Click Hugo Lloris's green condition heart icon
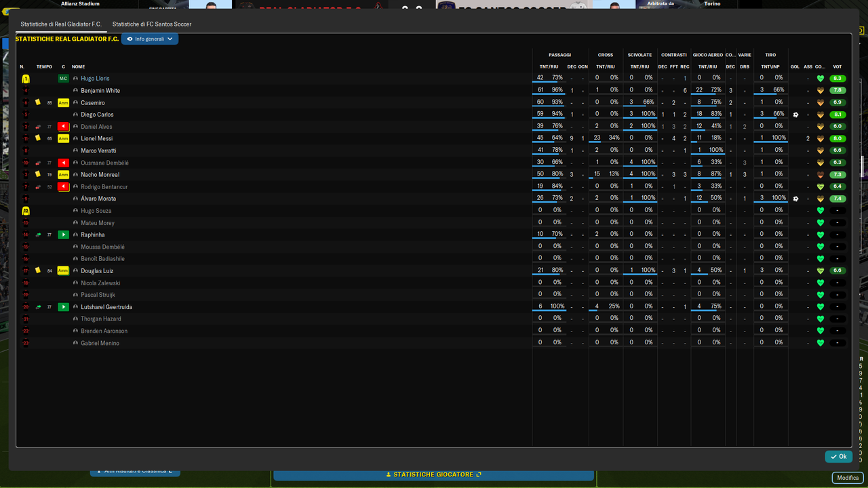The height and width of the screenshot is (488, 868). (820, 79)
